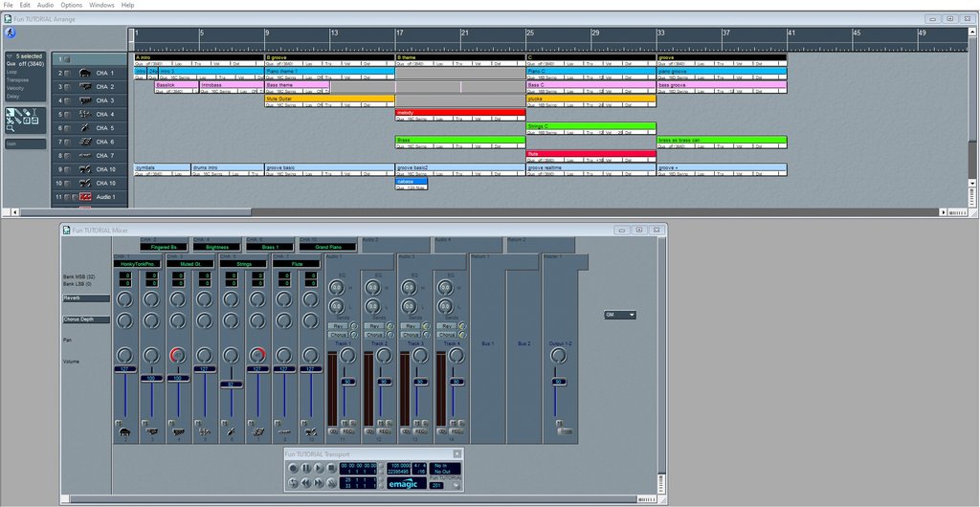Toggle REC button on mixer Track 1
The image size is (980, 507).
click(347, 430)
